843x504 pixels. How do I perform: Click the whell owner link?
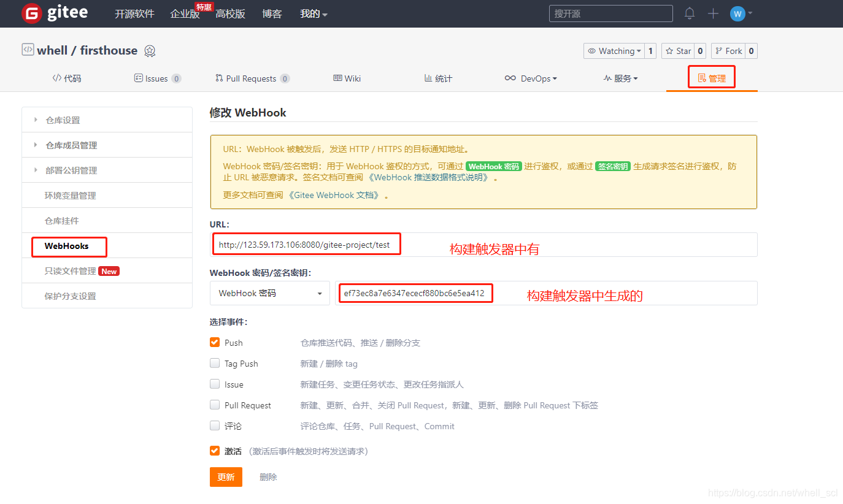tap(52, 50)
